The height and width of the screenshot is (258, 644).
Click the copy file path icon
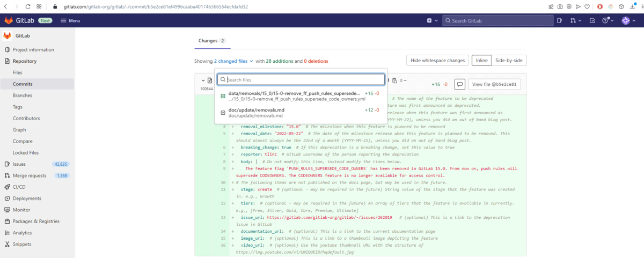coord(394,81)
